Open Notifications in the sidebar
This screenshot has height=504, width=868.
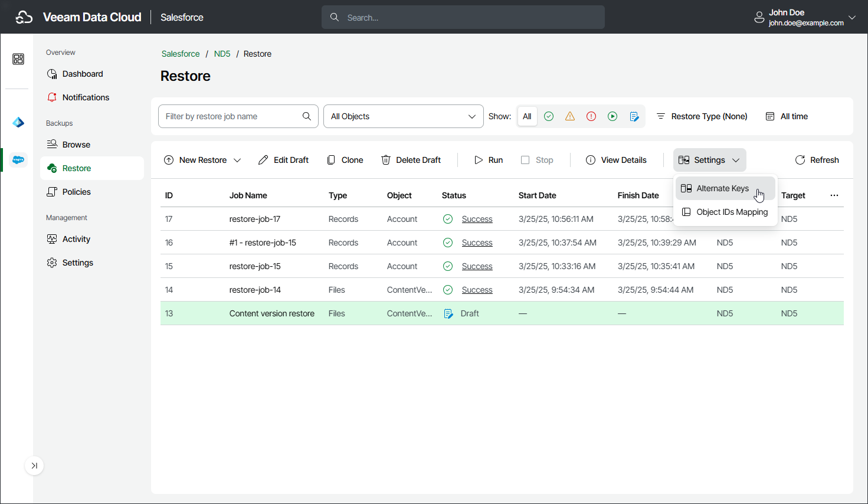coord(92,97)
